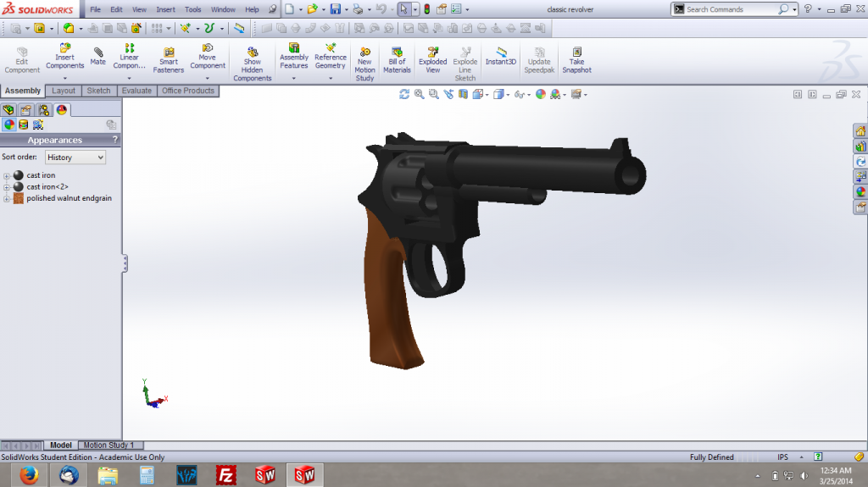
Task: Open Assembly Features dropdown arrow
Action: [x=294, y=79]
